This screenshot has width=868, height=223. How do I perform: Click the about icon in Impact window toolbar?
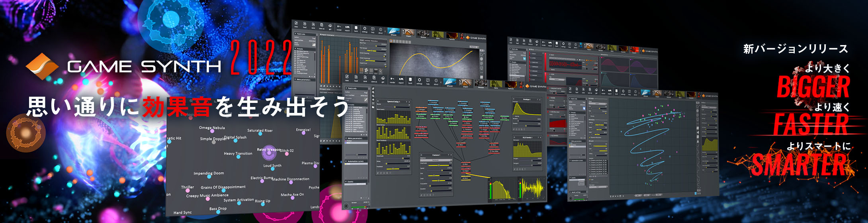[x=381, y=30]
